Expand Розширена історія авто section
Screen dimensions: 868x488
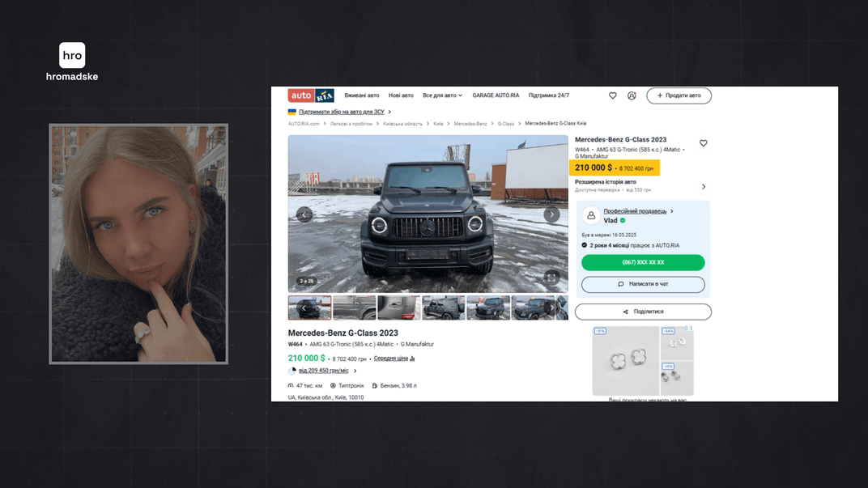click(x=704, y=186)
